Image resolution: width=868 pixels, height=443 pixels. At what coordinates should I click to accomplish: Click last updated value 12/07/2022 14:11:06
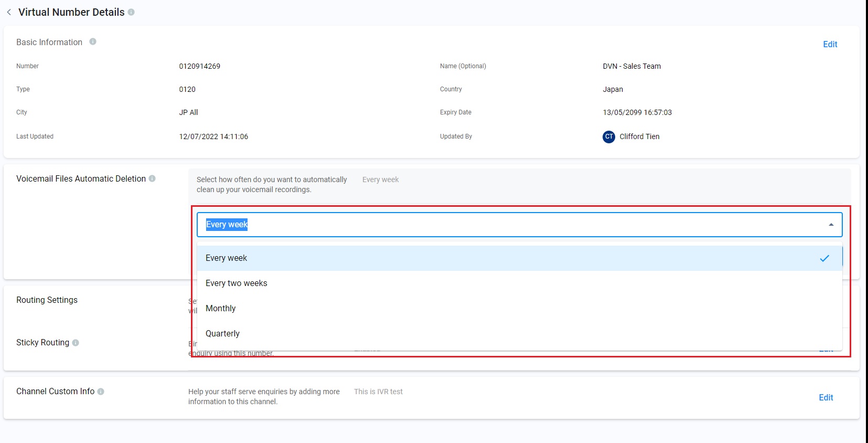pos(213,136)
